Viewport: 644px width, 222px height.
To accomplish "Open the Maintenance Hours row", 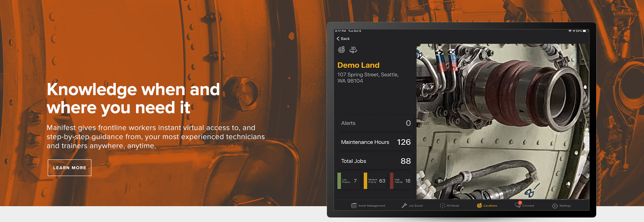I will pyautogui.click(x=375, y=142).
